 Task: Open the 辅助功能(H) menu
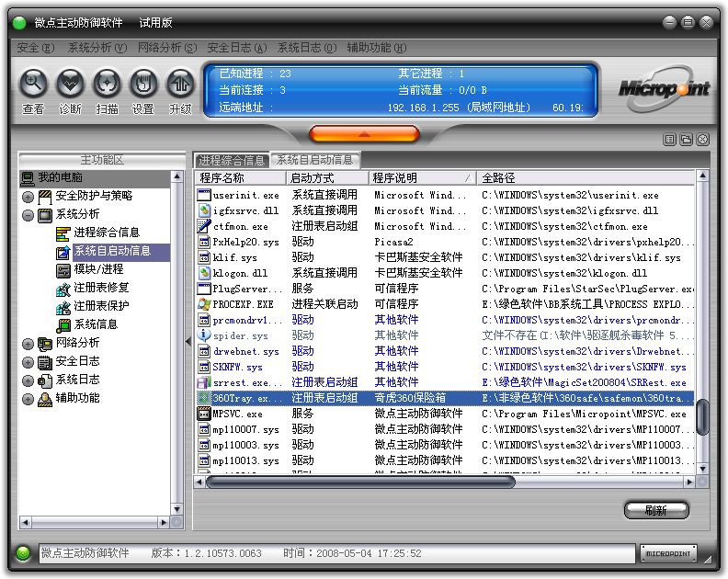point(377,48)
